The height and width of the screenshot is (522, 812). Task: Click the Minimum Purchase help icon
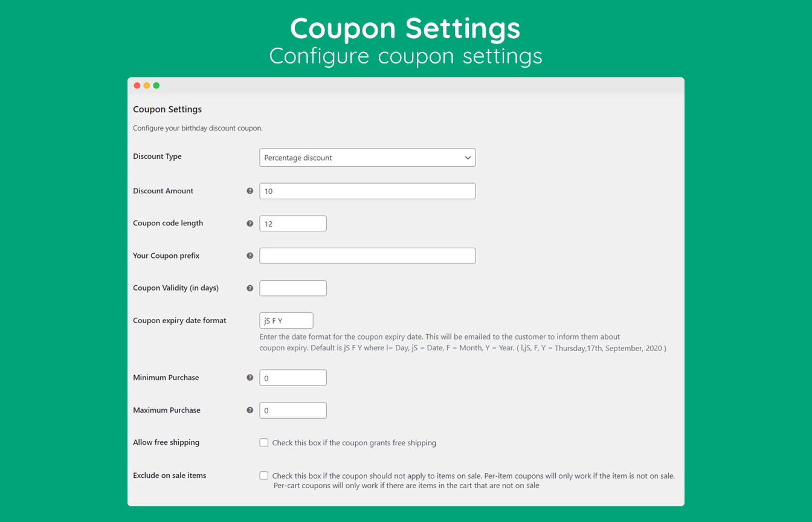(250, 378)
